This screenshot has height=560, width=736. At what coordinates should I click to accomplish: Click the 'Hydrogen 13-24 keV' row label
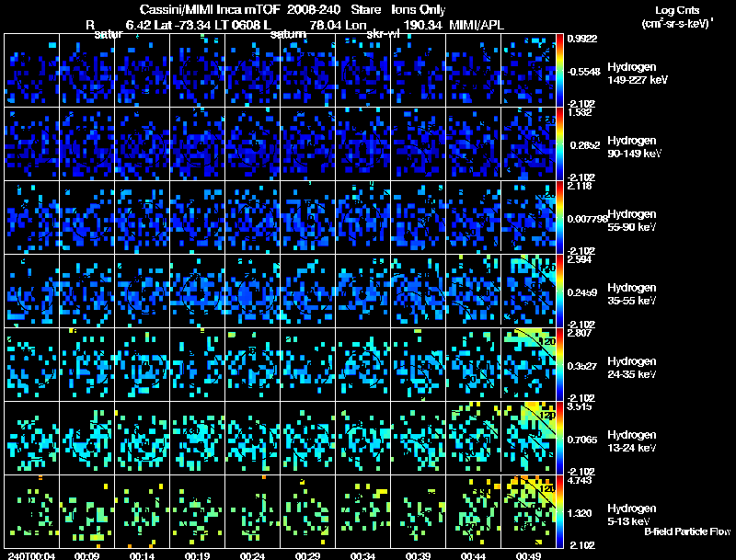[x=632, y=441]
